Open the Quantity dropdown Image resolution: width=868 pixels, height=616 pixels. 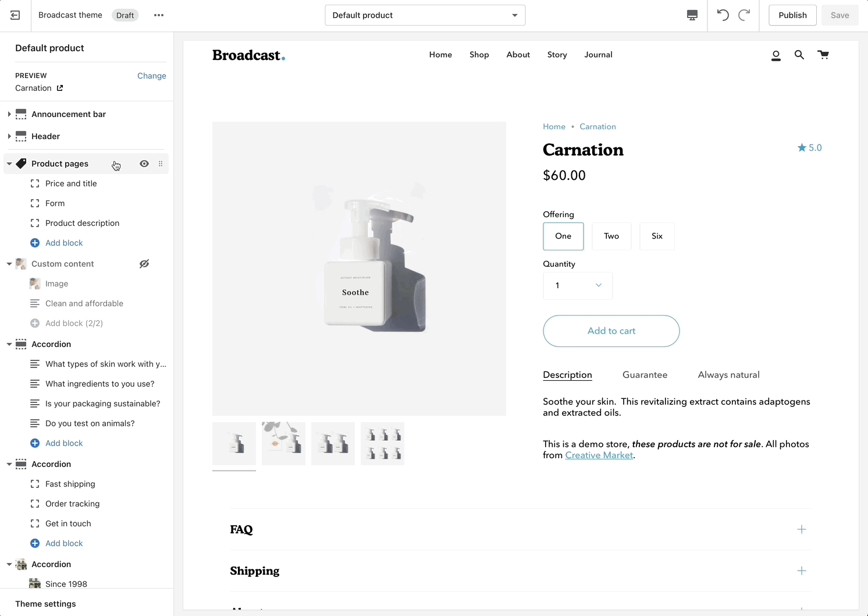click(x=577, y=285)
